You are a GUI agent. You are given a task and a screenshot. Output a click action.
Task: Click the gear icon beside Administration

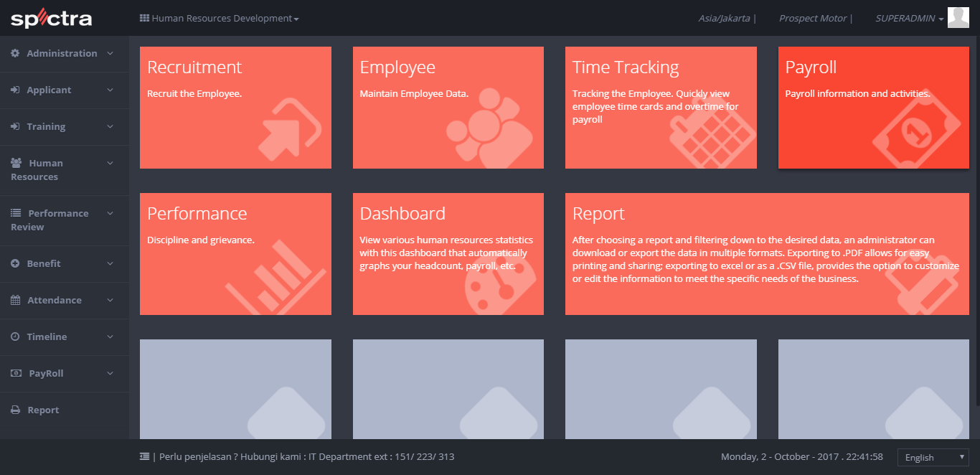[x=15, y=53]
